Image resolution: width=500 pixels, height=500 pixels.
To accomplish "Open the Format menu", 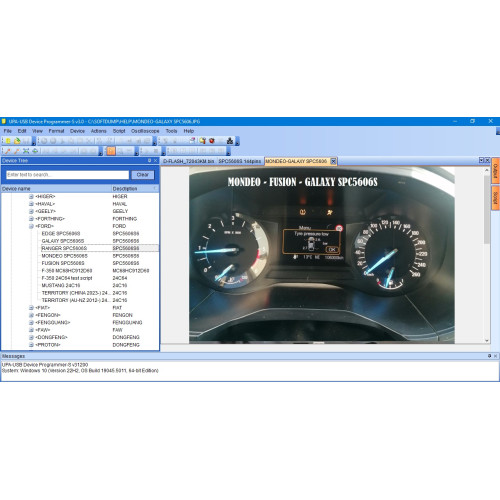I will tap(56, 131).
